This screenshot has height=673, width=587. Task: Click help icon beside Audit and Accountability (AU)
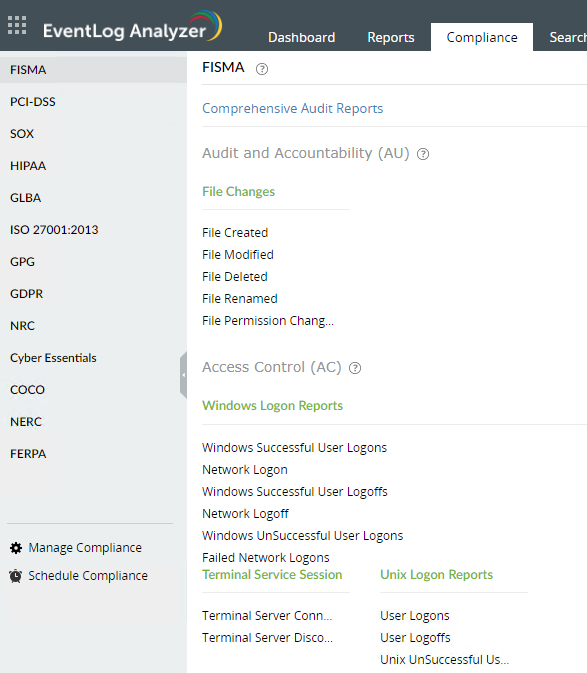pos(423,154)
